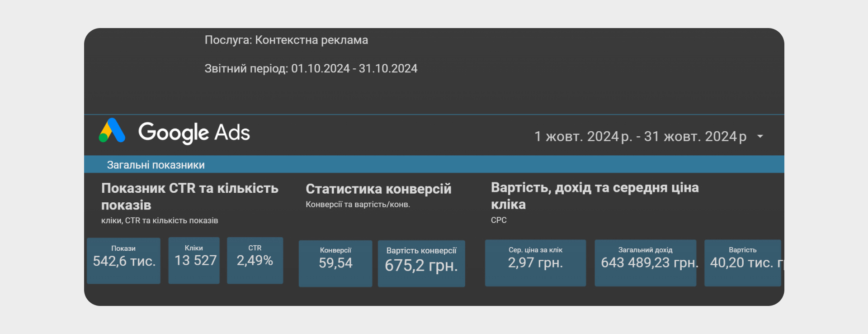868x334 pixels.
Task: Click the 'Покази' 542,6 тис. scorecard
Action: pyautogui.click(x=123, y=261)
